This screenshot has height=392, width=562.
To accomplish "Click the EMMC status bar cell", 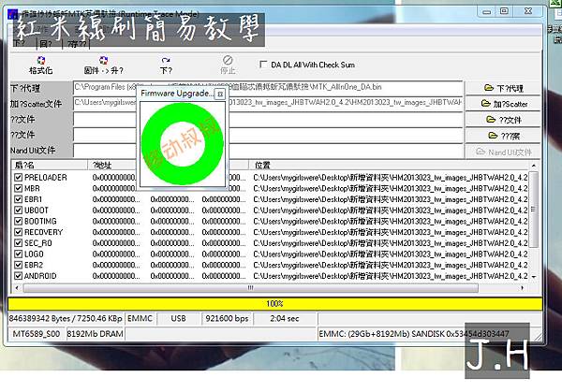I will tap(140, 318).
